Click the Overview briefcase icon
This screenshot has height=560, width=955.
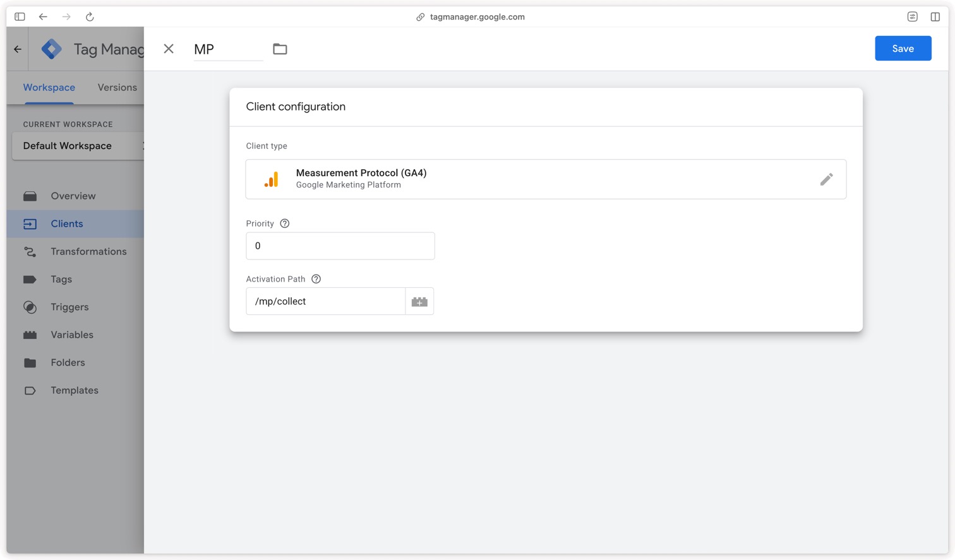click(30, 196)
